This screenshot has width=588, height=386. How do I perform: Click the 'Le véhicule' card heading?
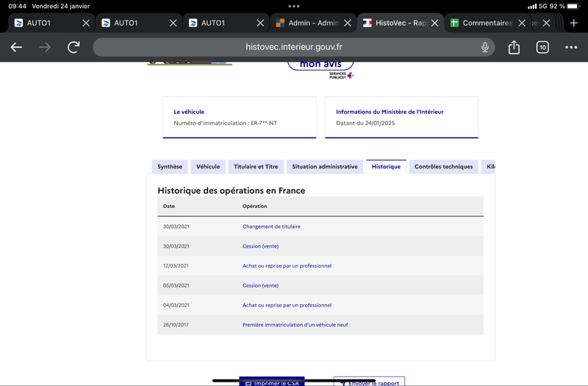pyautogui.click(x=189, y=112)
